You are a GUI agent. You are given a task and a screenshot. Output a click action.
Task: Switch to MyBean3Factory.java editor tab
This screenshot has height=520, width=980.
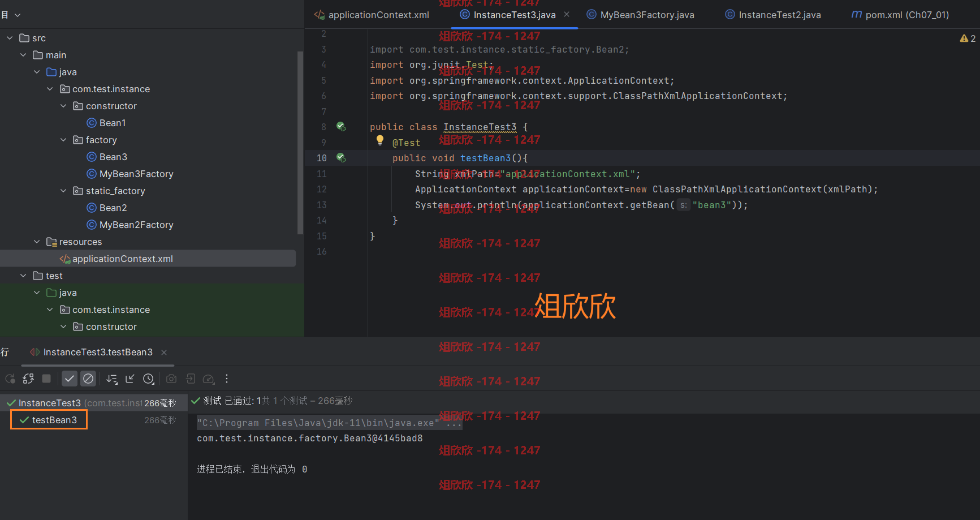tap(641, 15)
